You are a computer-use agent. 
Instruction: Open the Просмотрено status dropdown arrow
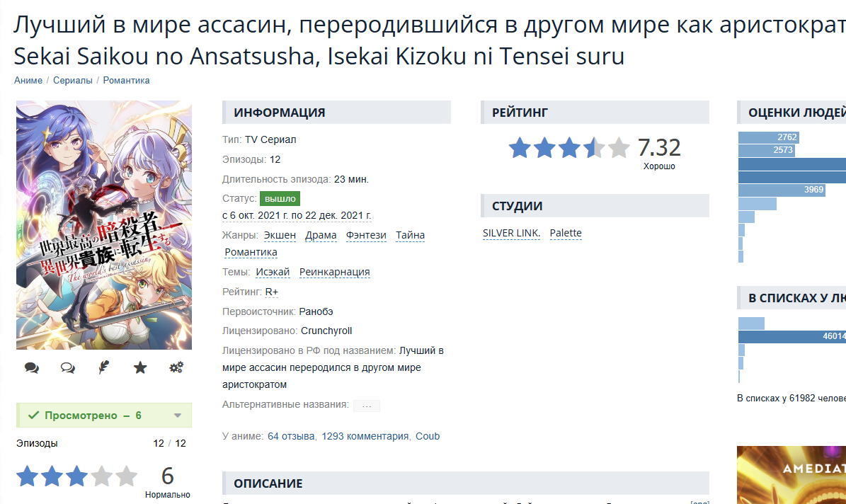[178, 416]
